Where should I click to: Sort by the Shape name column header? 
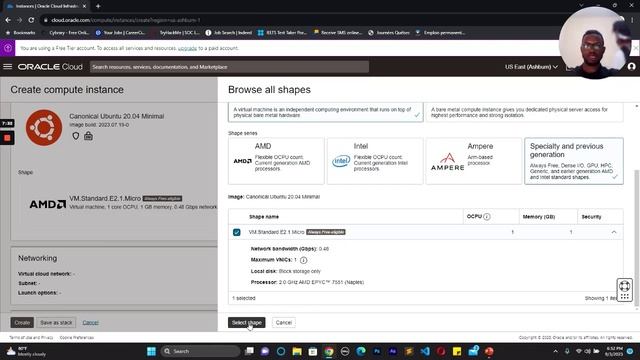tap(264, 217)
